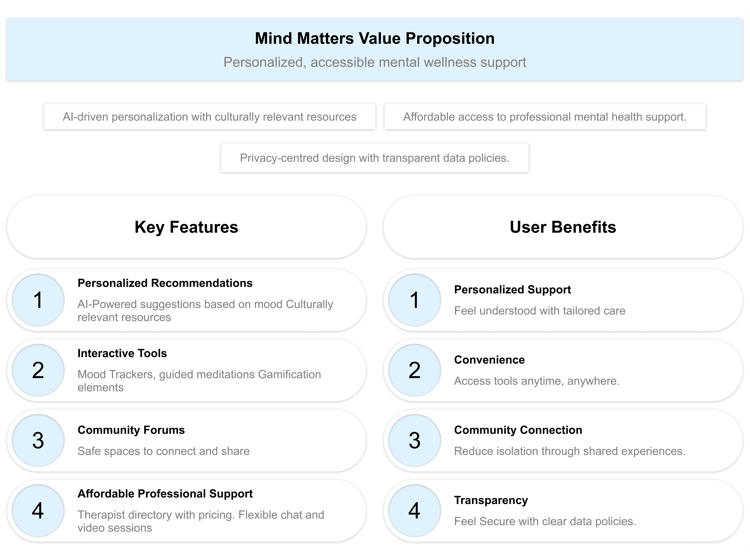Click the Privacy-centred design box

pos(375,158)
